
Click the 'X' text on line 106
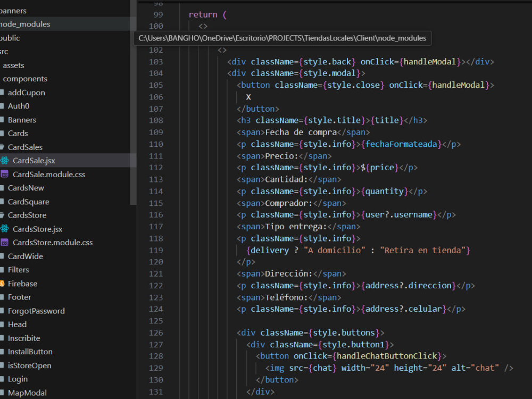pos(248,97)
